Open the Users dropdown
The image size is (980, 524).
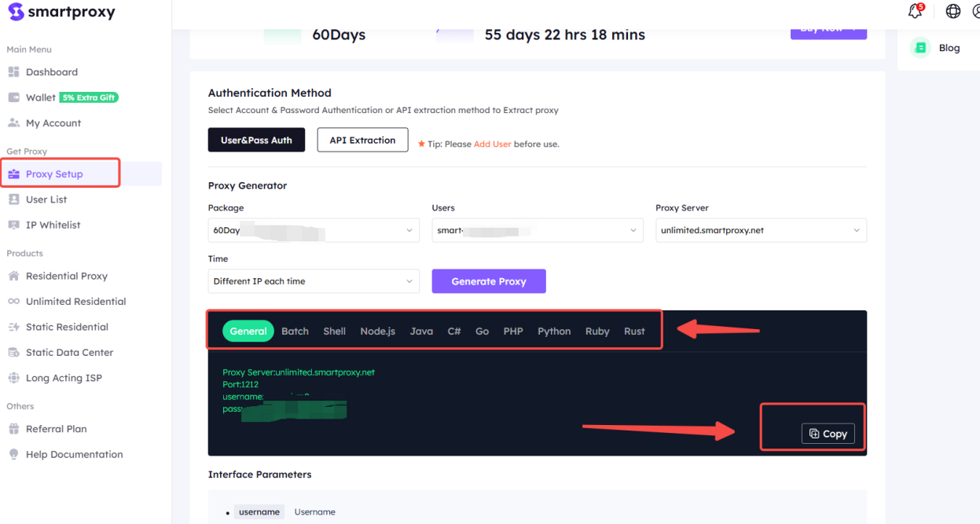click(x=538, y=230)
